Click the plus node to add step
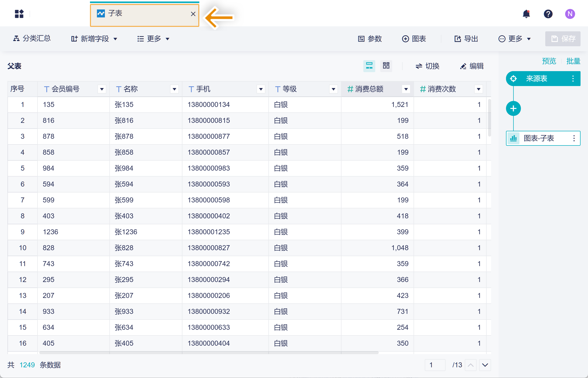Image resolution: width=588 pixels, height=378 pixels. 513,108
